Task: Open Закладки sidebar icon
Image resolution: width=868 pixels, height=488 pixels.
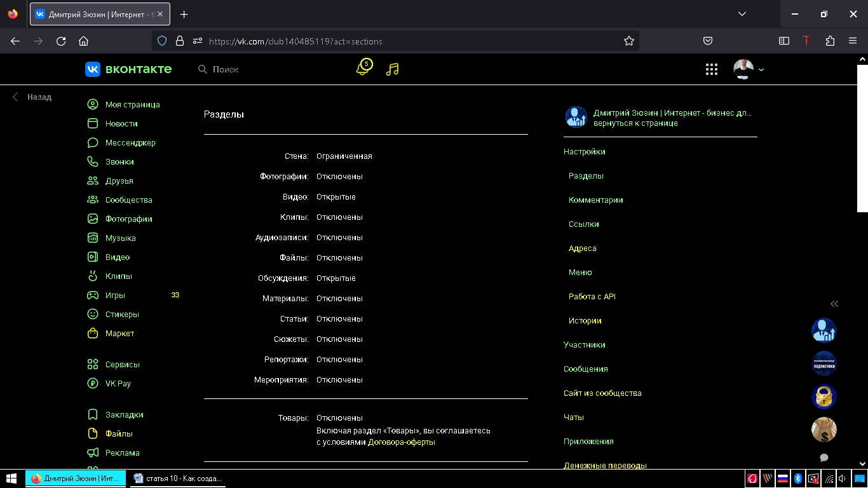Action: (x=93, y=414)
